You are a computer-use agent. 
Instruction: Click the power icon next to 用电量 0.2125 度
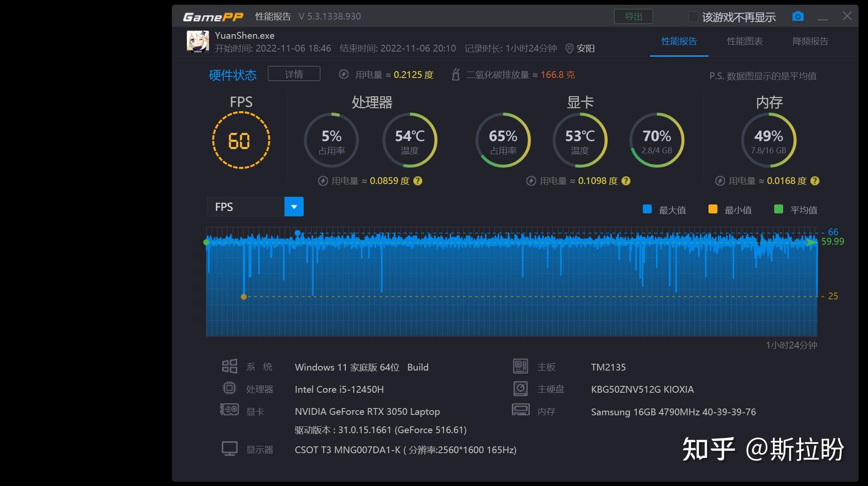click(x=344, y=75)
